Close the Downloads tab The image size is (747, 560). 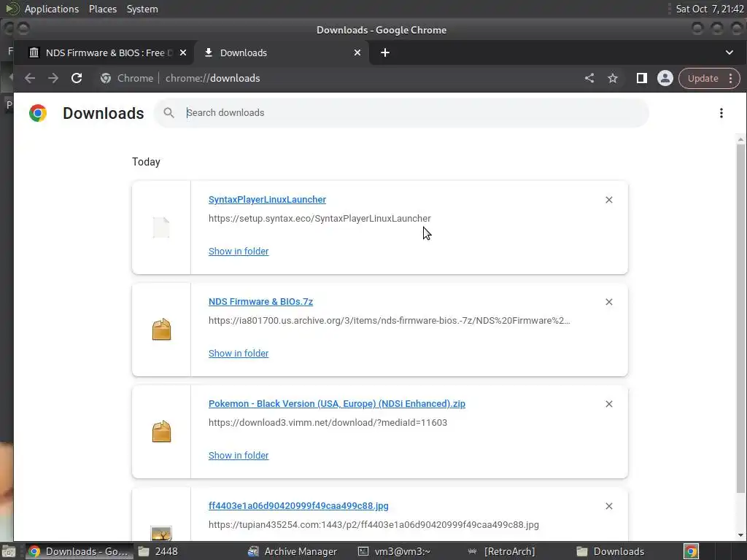pos(357,52)
